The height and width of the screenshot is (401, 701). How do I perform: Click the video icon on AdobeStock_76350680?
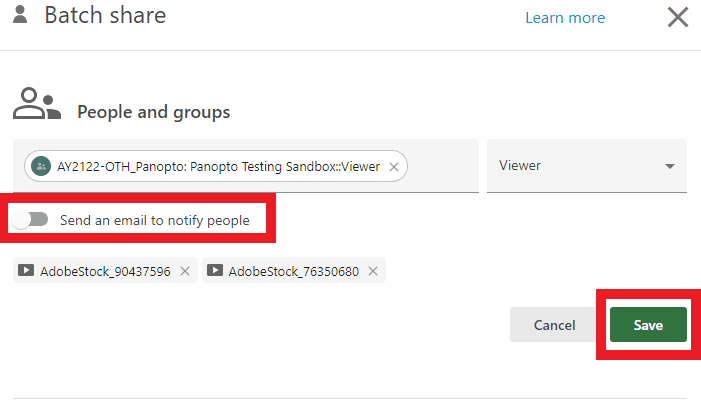[x=215, y=271]
